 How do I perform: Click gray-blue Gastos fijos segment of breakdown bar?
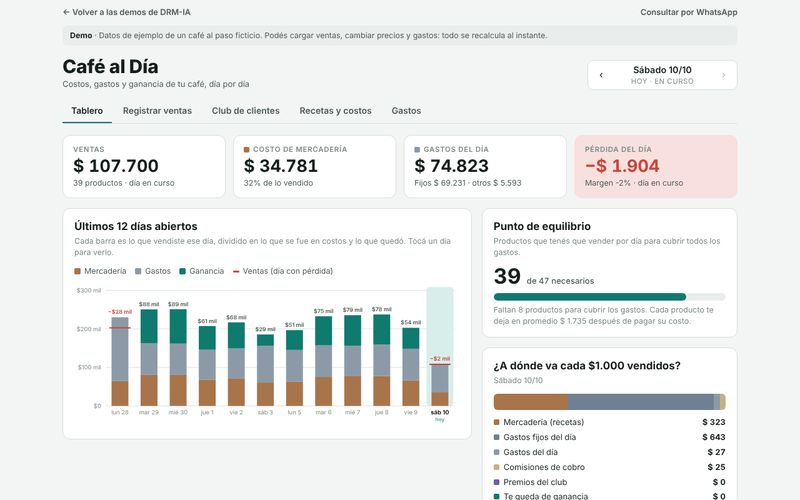641,402
